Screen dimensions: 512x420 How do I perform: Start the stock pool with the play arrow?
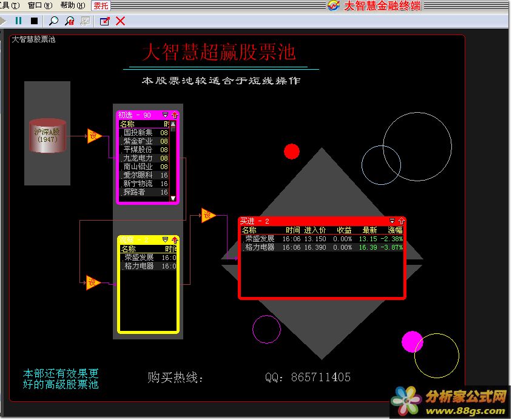tap(3, 21)
